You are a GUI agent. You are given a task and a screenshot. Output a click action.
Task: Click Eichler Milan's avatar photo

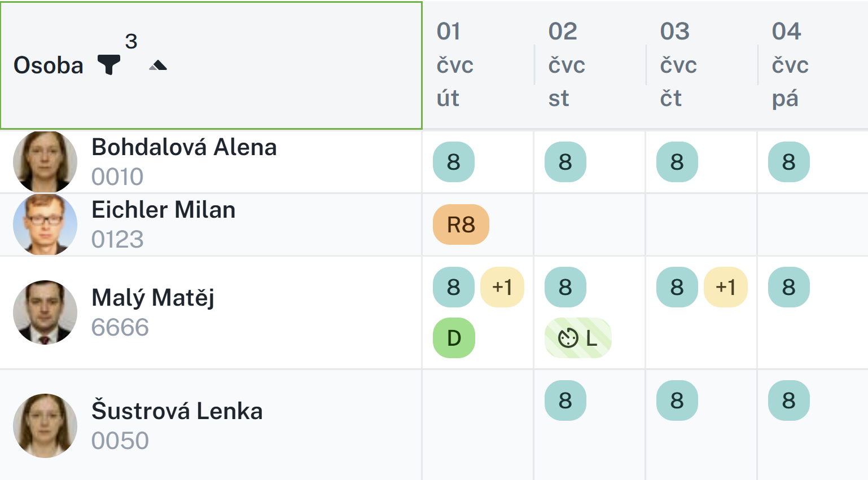tap(45, 224)
